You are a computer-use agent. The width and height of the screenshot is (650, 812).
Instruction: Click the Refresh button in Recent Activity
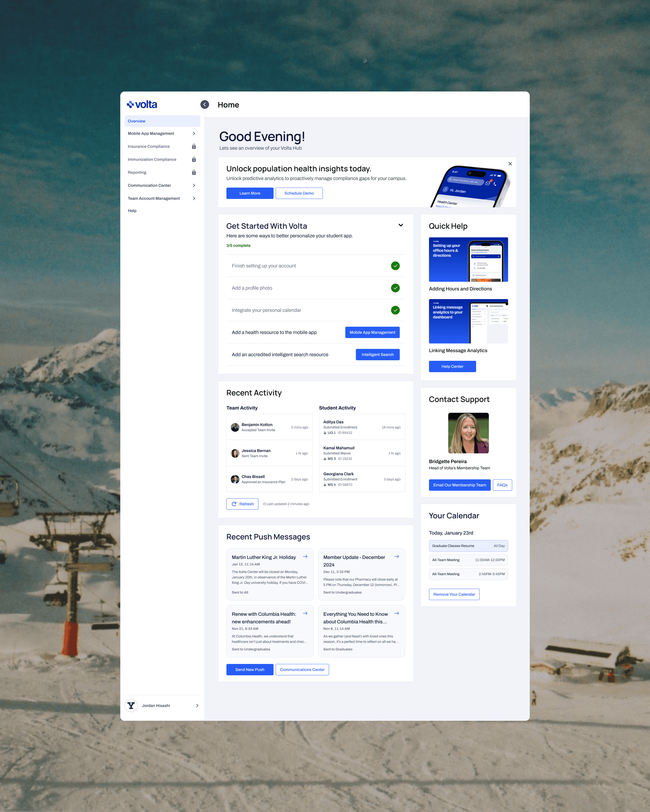click(x=242, y=504)
